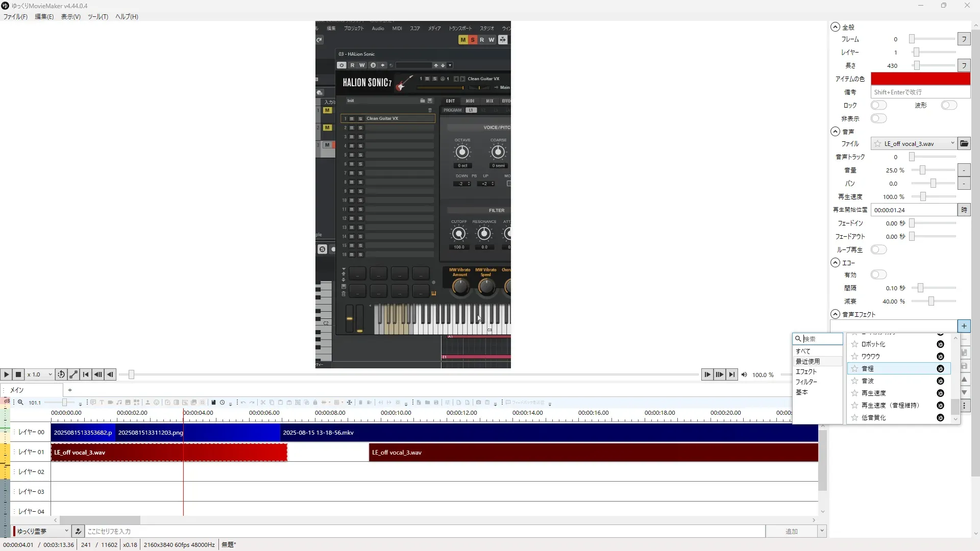Click the red アイテムの色 swatch
Screen dimensions: 980x551
920,79
